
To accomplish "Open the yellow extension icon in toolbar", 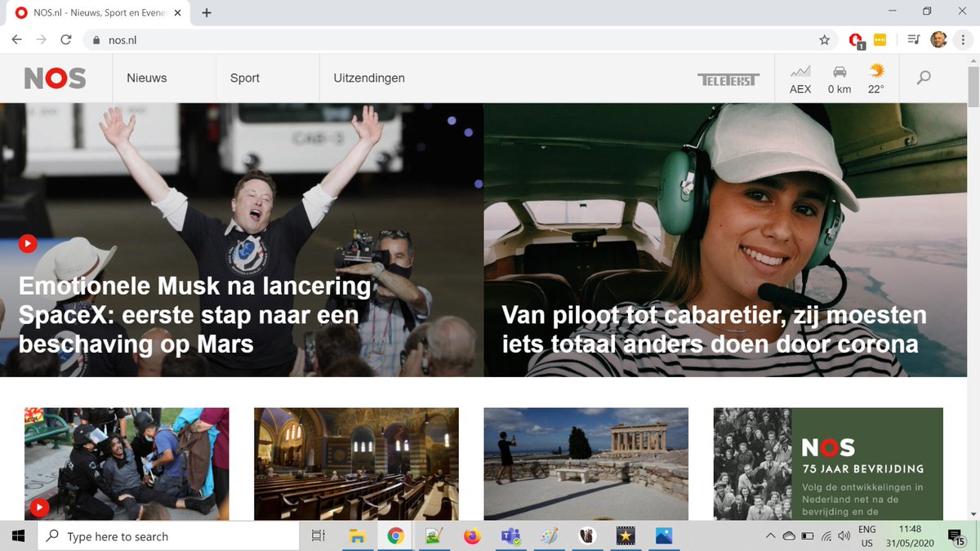I will click(x=880, y=39).
